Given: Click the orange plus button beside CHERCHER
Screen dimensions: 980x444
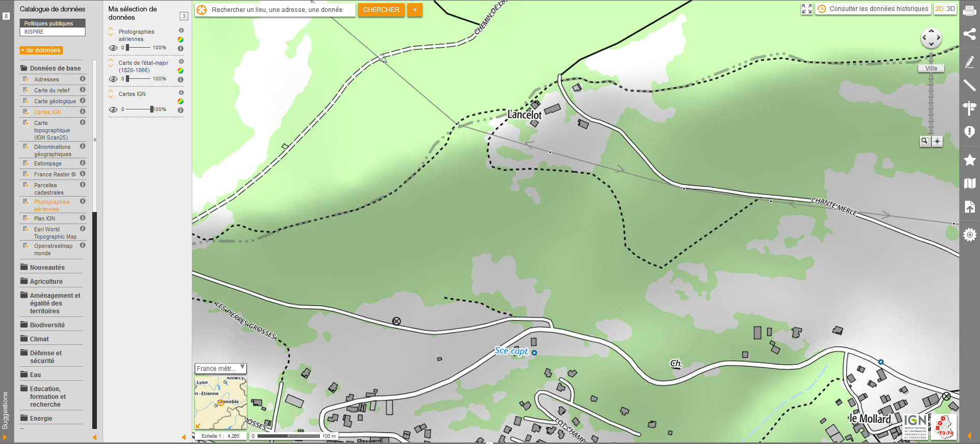Looking at the screenshot, I should click(x=415, y=10).
